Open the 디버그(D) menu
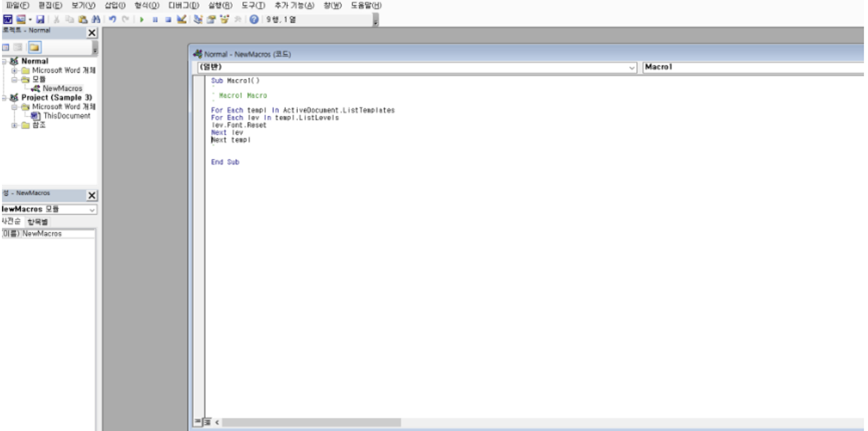The image size is (868, 431). tap(183, 5)
